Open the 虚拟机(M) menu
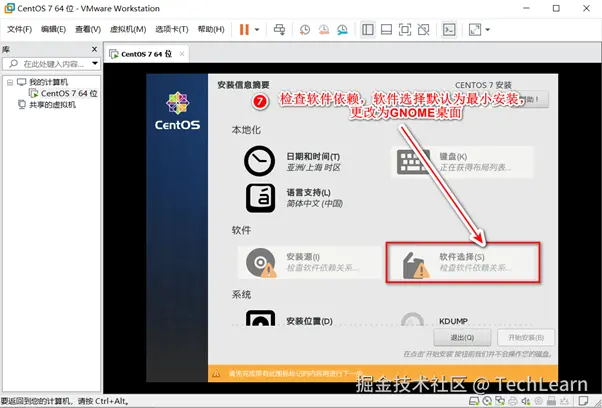Viewport: 602px width, 408px height. pyautogui.click(x=128, y=30)
